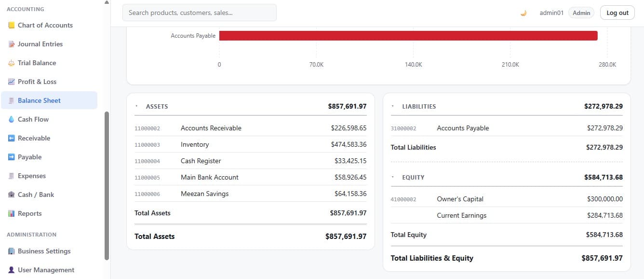Open Receivable page
The height and width of the screenshot is (279, 644).
click(49, 138)
